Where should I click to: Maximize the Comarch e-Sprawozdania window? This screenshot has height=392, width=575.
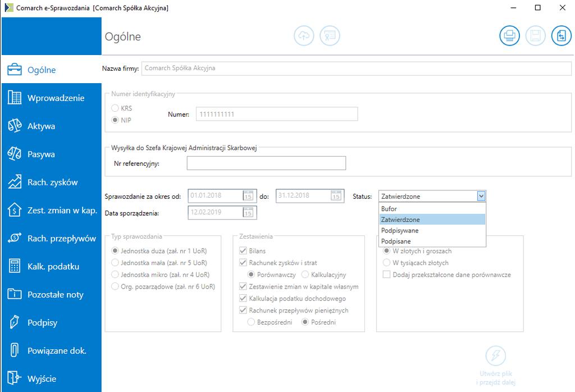coord(537,8)
